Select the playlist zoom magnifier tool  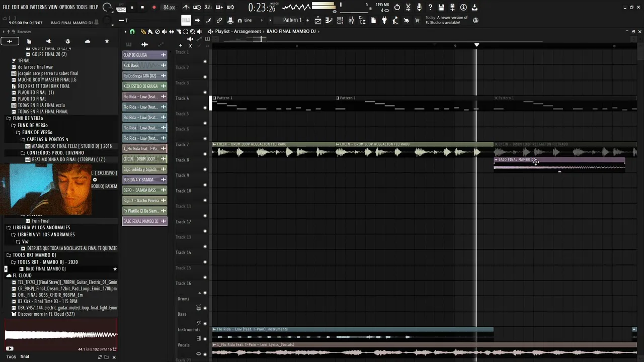coord(193,32)
